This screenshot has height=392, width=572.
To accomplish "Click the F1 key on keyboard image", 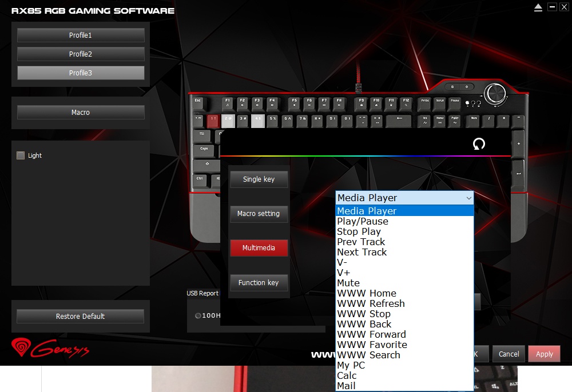I will [228, 103].
